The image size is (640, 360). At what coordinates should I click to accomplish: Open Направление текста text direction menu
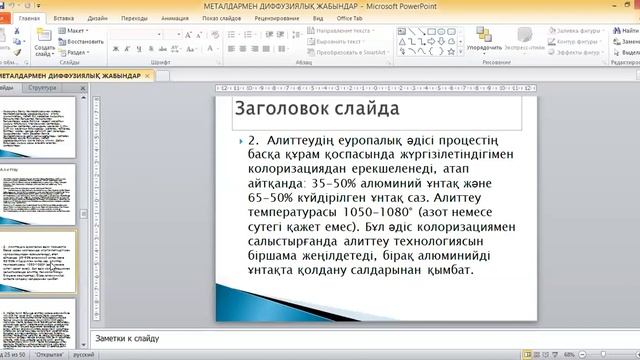tap(341, 31)
